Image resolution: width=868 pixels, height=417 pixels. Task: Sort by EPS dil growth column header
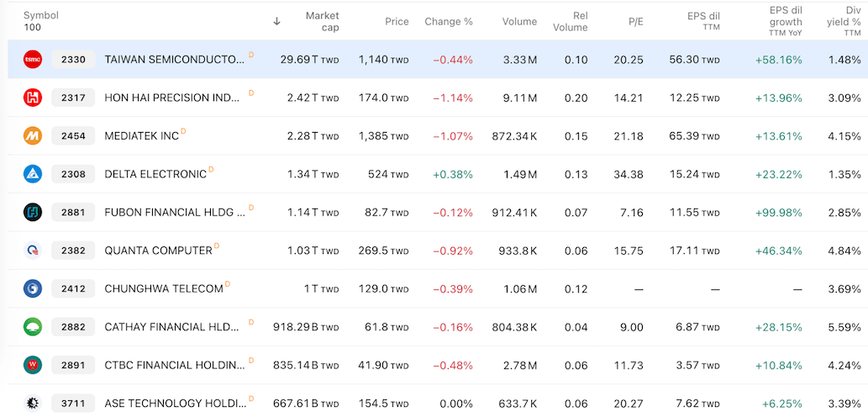pos(786,22)
